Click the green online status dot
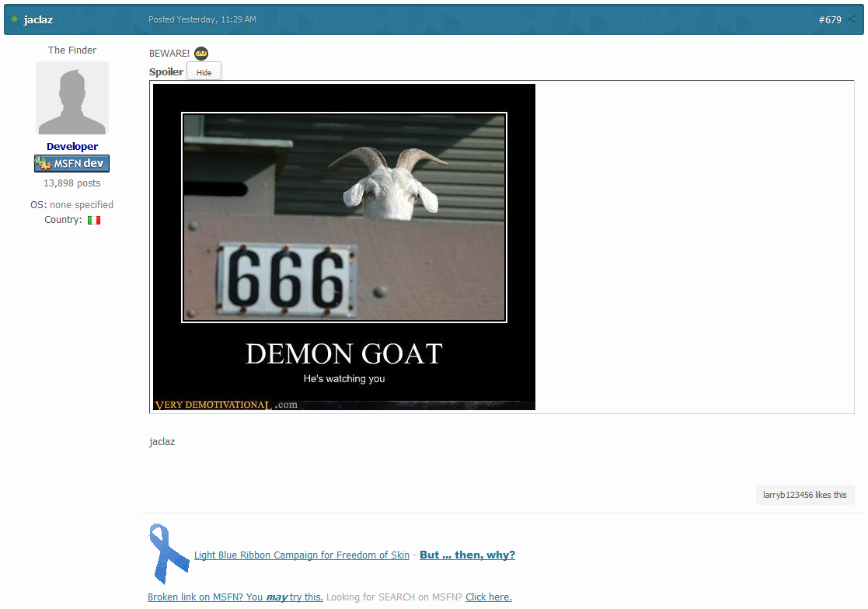Viewport: 868px width, 609px height. pos(15,19)
